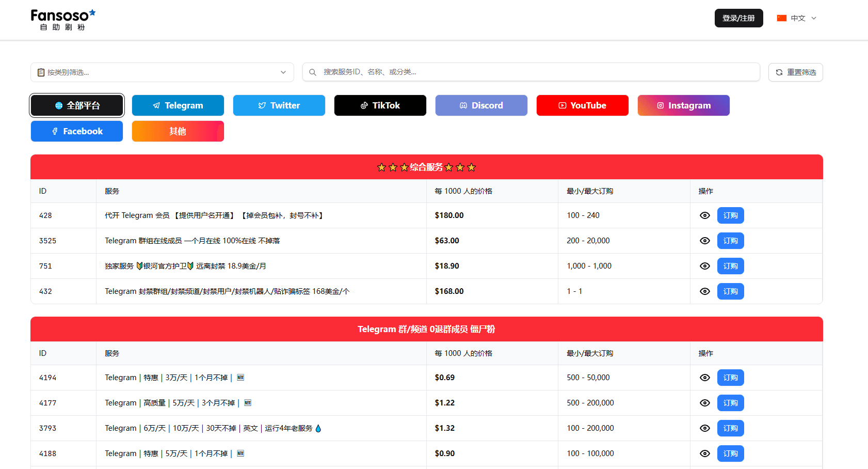
Task: View details of service 428
Action: pyautogui.click(x=705, y=215)
